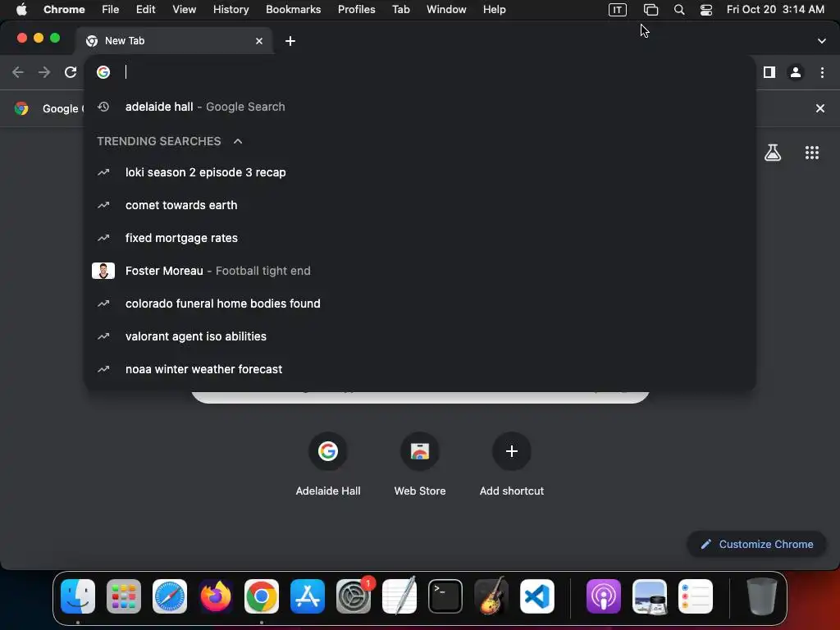Open the File menu
The width and height of the screenshot is (840, 630).
pyautogui.click(x=111, y=9)
